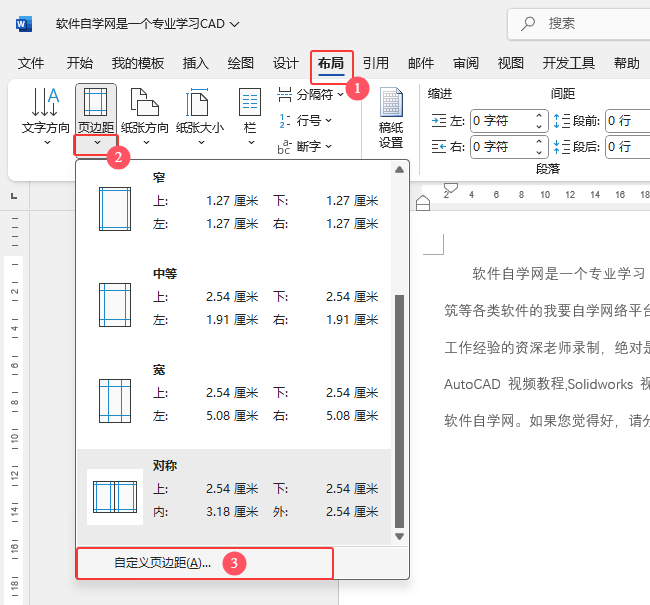Viewport: 650px width, 605px height.
Task: Collapse the 页边距 dropdown arrow
Action: coord(97,143)
